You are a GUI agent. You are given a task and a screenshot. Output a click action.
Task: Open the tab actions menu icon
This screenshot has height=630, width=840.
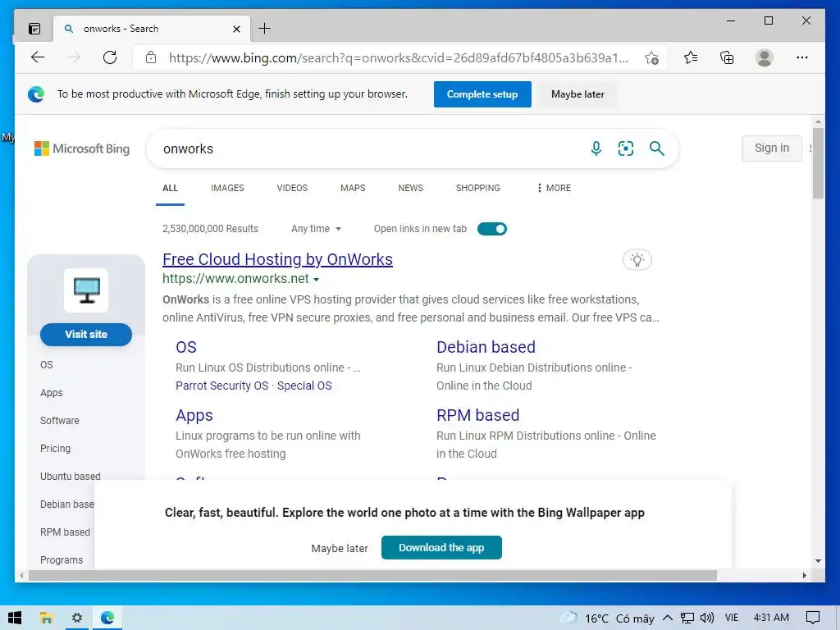(x=34, y=29)
